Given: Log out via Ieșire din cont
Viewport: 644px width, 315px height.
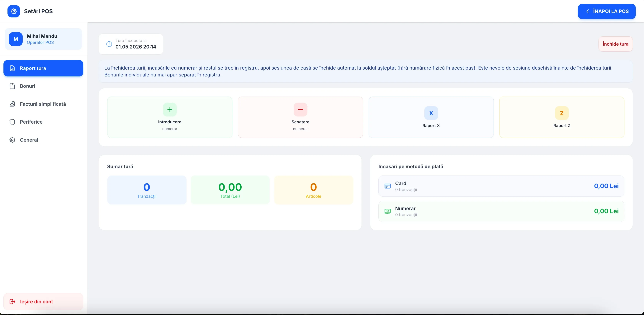Looking at the screenshot, I should [43, 302].
